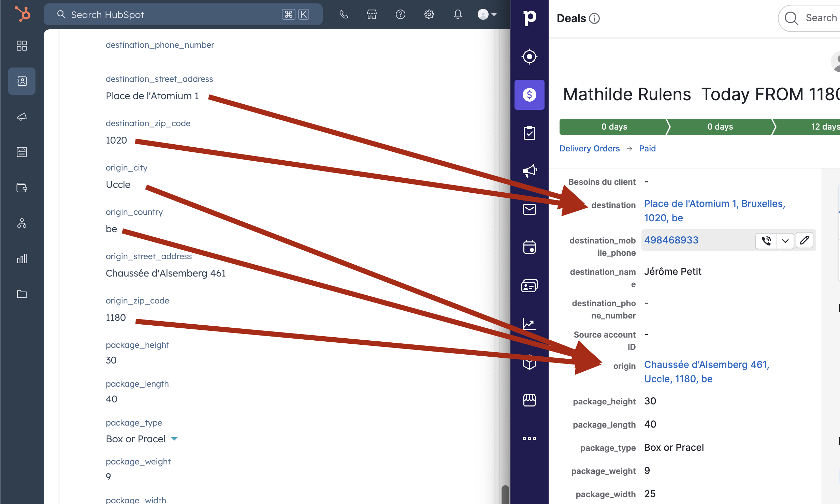Image resolution: width=840 pixels, height=504 pixels.
Task: Edit destination_mobile_phone with pencil icon
Action: pos(804,240)
